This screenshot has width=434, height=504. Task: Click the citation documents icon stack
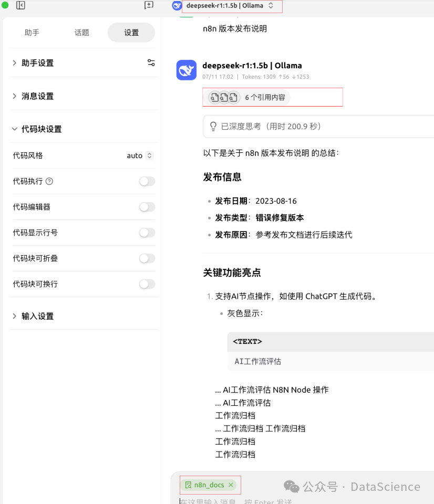pyautogui.click(x=224, y=97)
